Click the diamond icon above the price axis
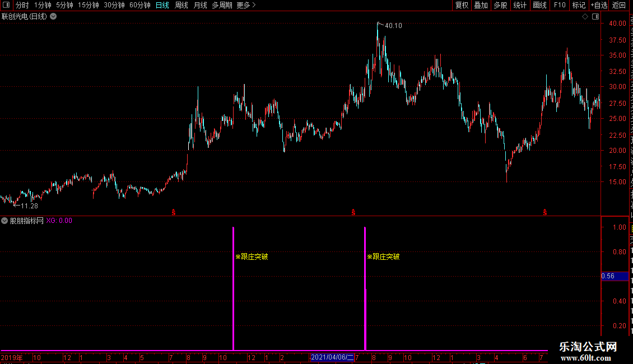The image size is (633, 364). click(585, 17)
